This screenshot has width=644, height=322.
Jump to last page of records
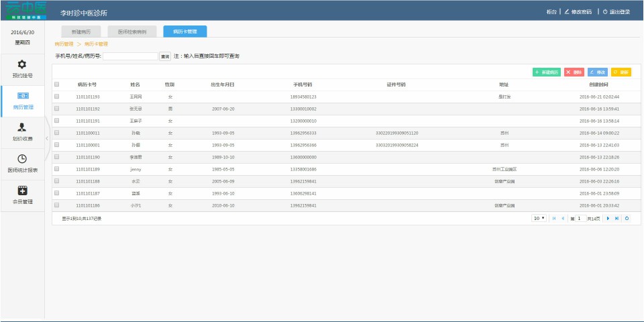tap(616, 219)
